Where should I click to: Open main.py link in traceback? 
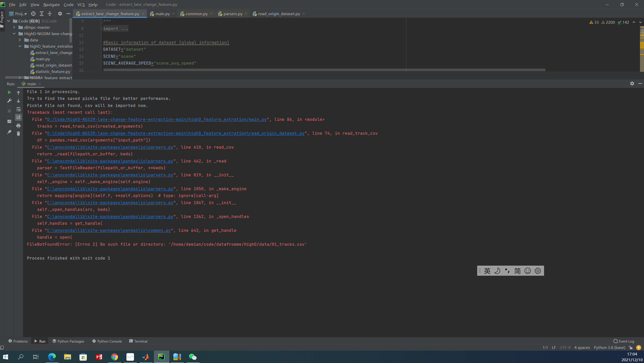coord(157,119)
